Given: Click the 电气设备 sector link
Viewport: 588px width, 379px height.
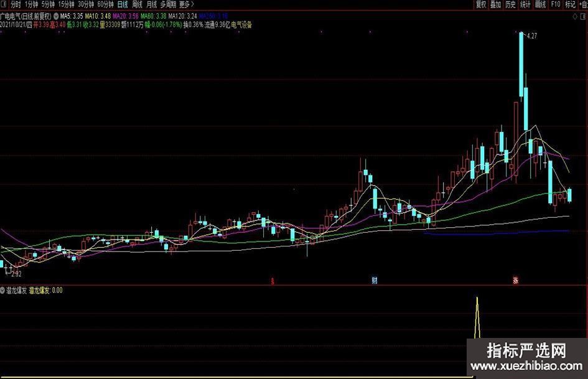Looking at the screenshot, I should pyautogui.click(x=241, y=25).
